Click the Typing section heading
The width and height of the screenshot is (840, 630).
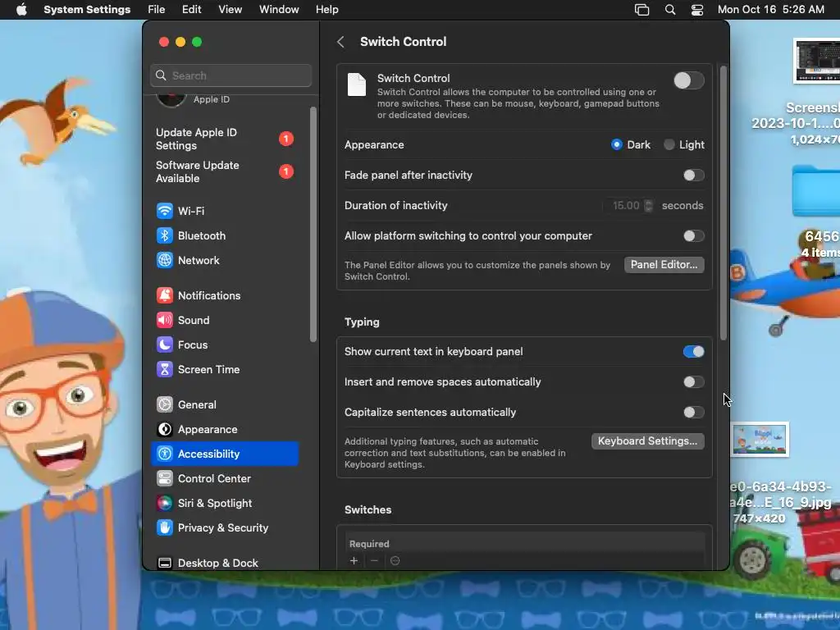coord(362,322)
